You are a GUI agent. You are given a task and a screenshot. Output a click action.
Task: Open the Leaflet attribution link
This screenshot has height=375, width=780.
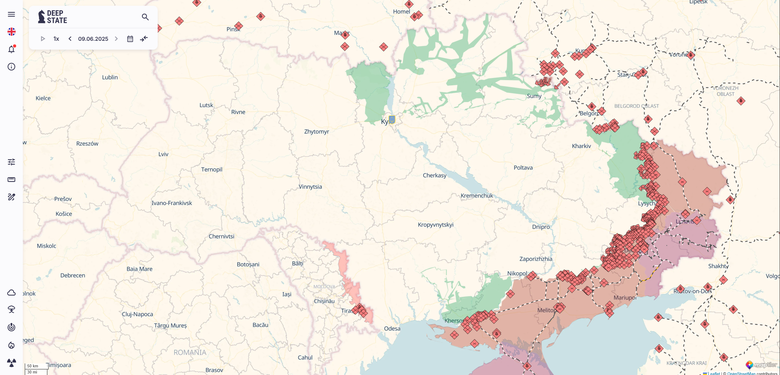pyautogui.click(x=712, y=373)
